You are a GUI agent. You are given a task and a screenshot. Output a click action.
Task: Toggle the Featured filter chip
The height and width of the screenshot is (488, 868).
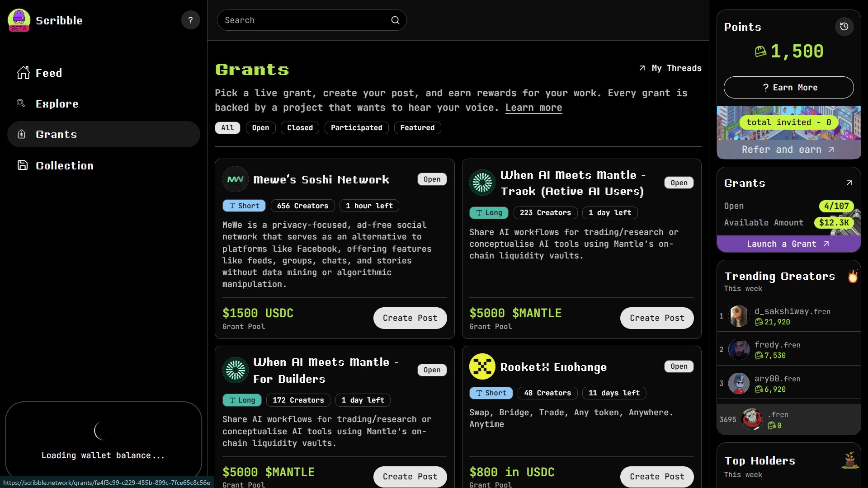pos(417,128)
